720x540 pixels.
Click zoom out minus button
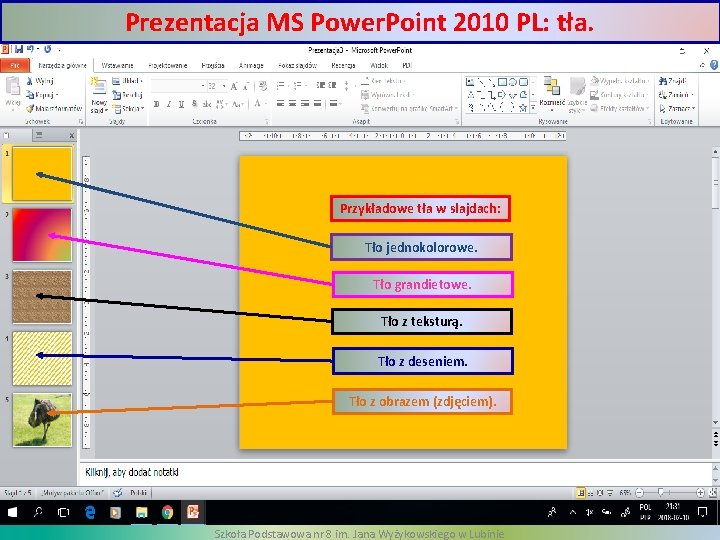tap(639, 493)
